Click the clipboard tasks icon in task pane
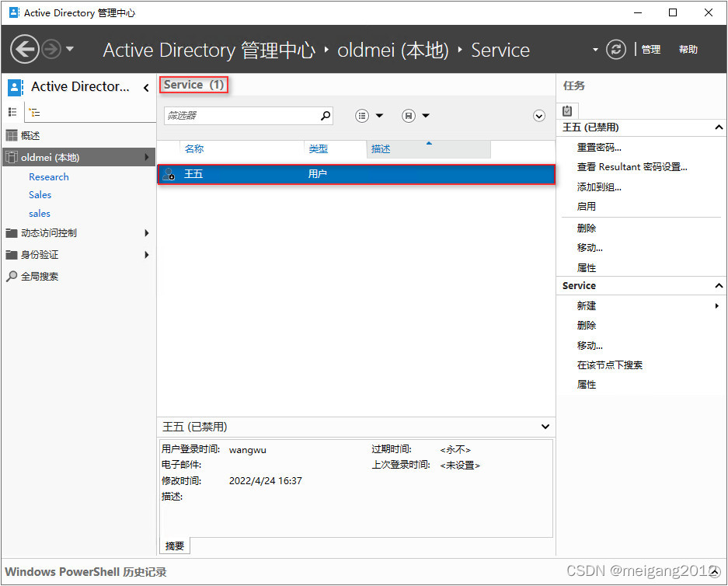Image resolution: width=728 pixels, height=586 pixels. coord(567,111)
